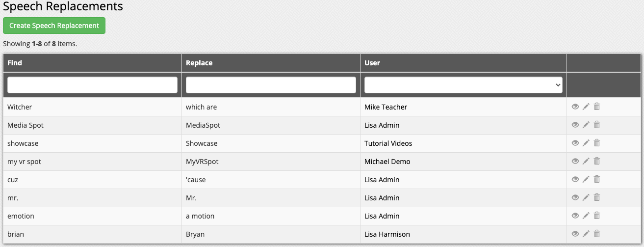Image resolution: width=644 pixels, height=247 pixels.
Task: Delete the brian replacement row
Action: point(597,234)
